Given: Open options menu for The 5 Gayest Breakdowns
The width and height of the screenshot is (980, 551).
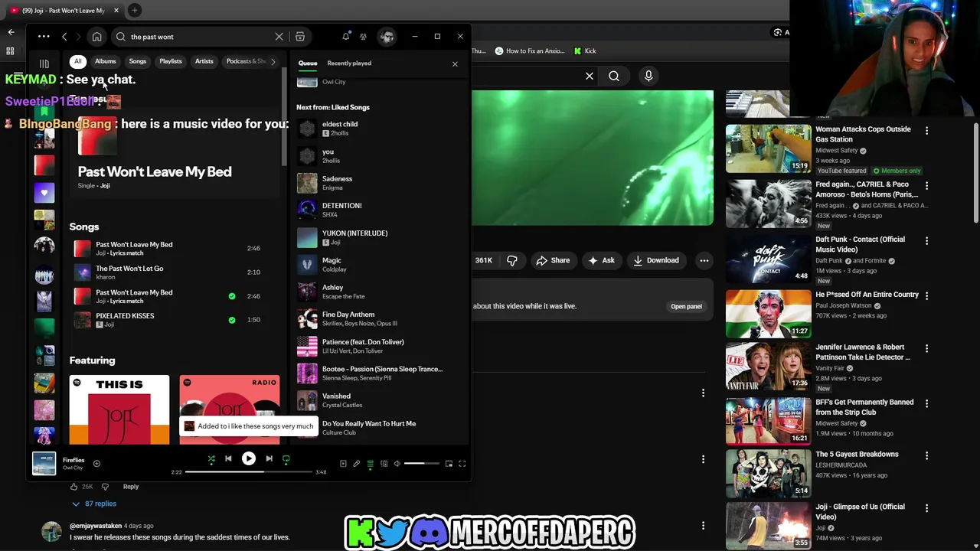Looking at the screenshot, I should [x=926, y=455].
